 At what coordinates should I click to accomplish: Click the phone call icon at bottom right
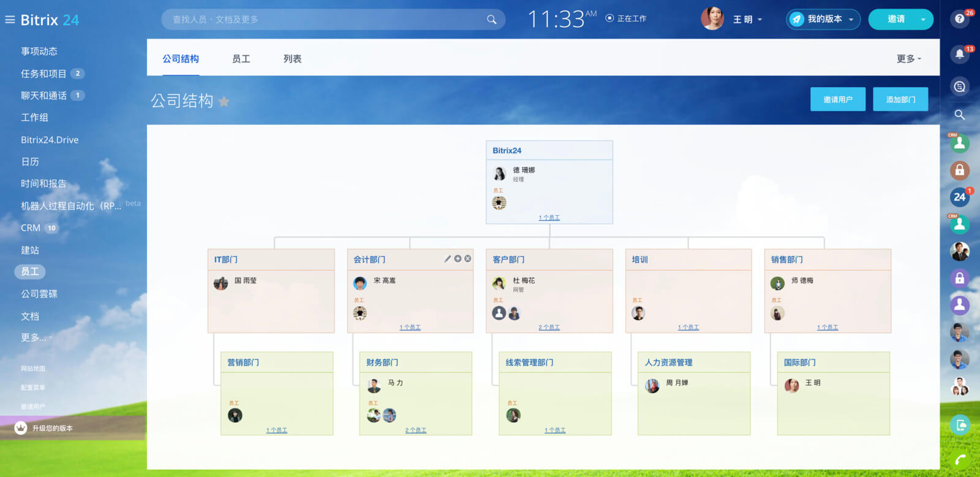click(x=960, y=460)
